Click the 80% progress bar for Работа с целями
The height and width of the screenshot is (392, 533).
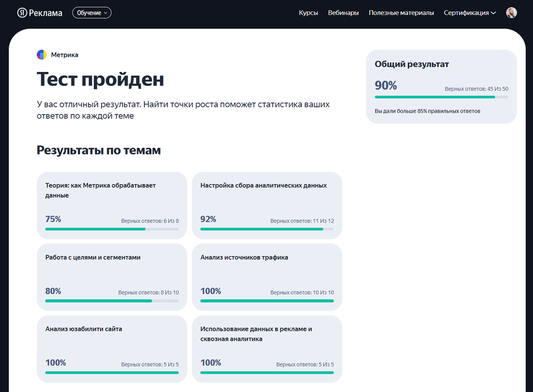click(112, 301)
